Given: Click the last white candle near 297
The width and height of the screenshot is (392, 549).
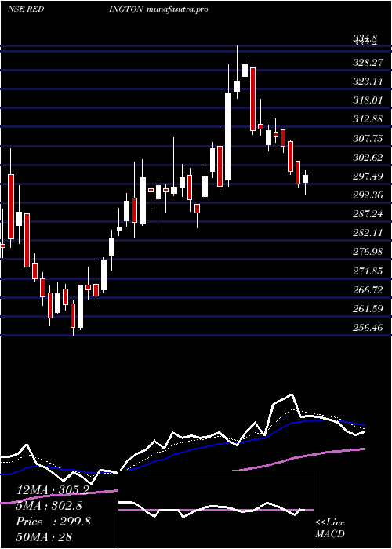Looking at the screenshot, I should [305, 179].
